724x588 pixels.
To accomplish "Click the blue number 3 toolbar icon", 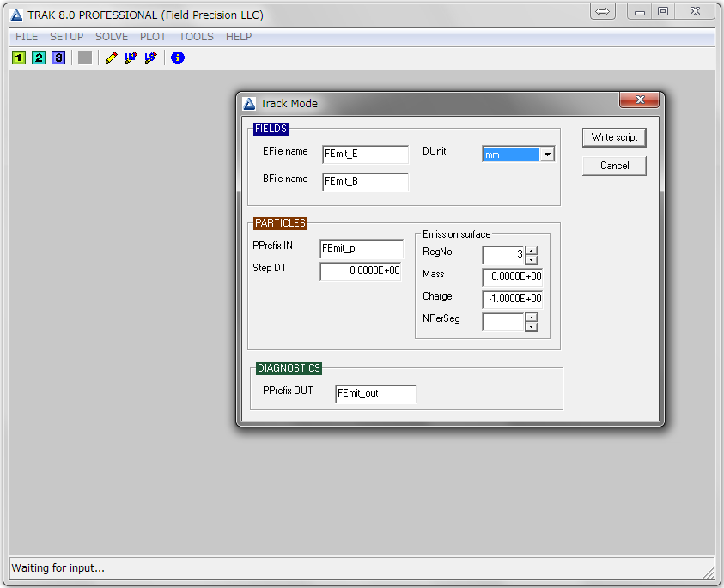I will click(58, 58).
